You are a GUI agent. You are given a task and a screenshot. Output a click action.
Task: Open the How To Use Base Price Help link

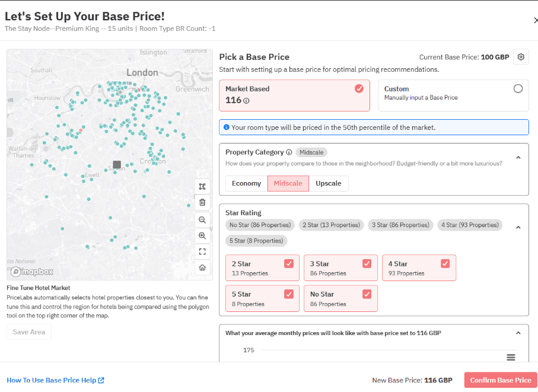[55, 380]
